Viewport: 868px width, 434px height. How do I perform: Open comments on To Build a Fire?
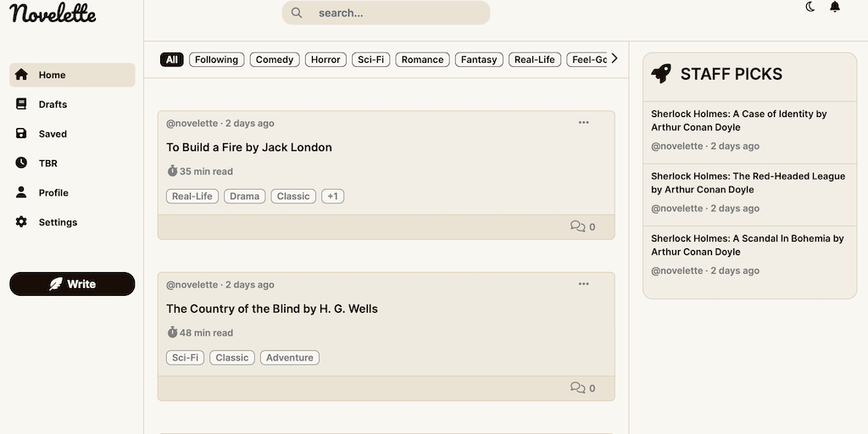(x=582, y=226)
